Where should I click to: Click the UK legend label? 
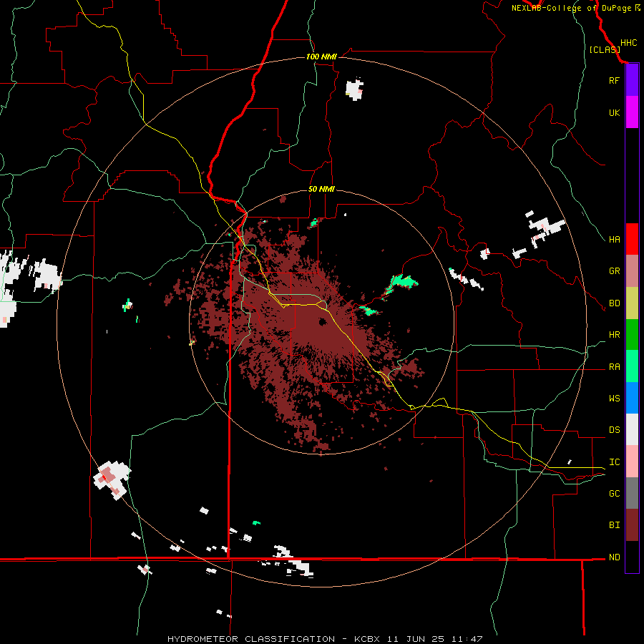click(614, 112)
